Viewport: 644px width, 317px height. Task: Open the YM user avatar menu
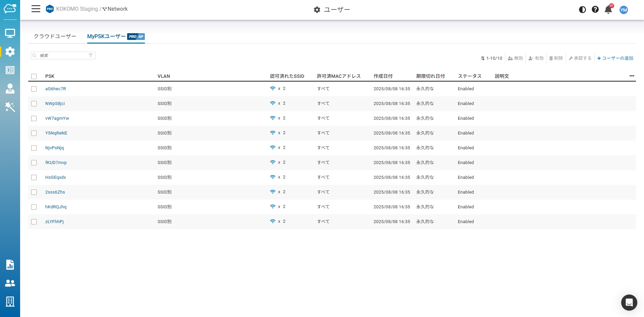(x=624, y=10)
